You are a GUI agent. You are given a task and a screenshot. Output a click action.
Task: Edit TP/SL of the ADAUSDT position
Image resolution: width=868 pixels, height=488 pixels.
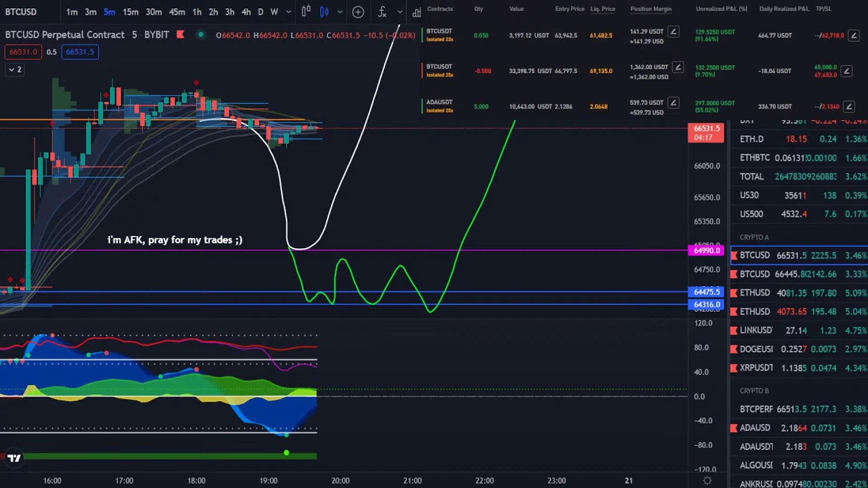coord(850,106)
